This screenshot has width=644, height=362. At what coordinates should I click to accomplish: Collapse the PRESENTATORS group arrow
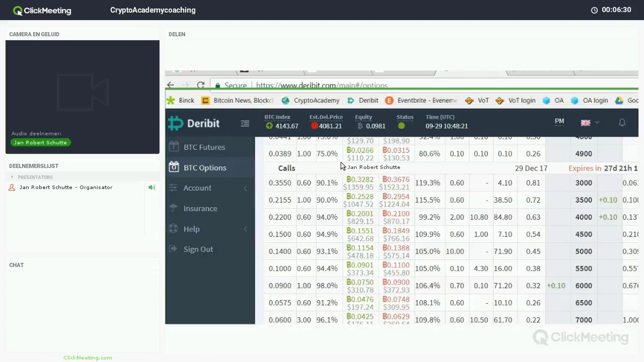click(12, 177)
